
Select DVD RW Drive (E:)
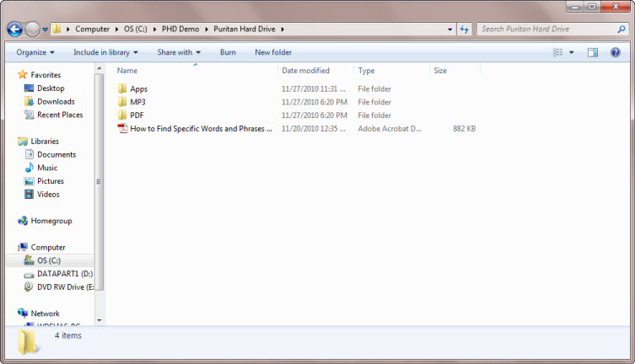click(65, 287)
